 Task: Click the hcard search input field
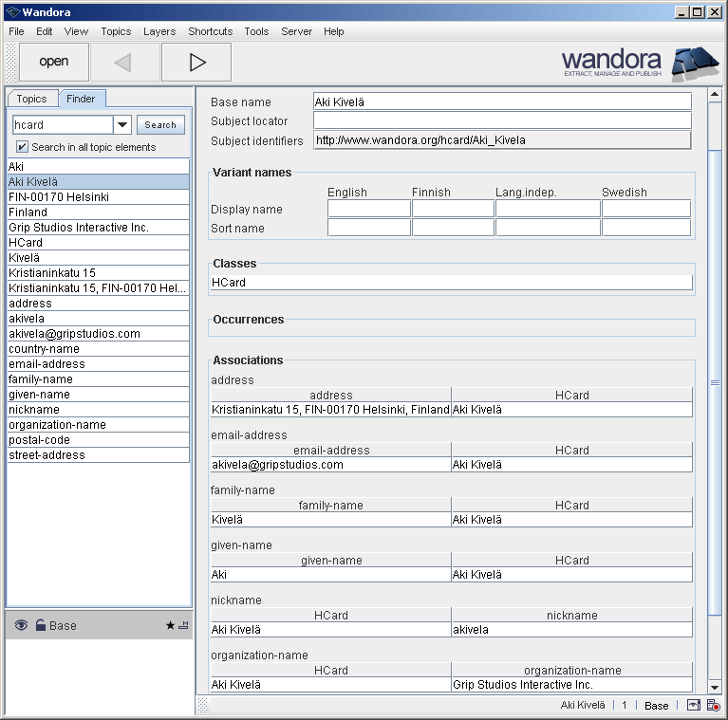pyautogui.click(x=63, y=125)
